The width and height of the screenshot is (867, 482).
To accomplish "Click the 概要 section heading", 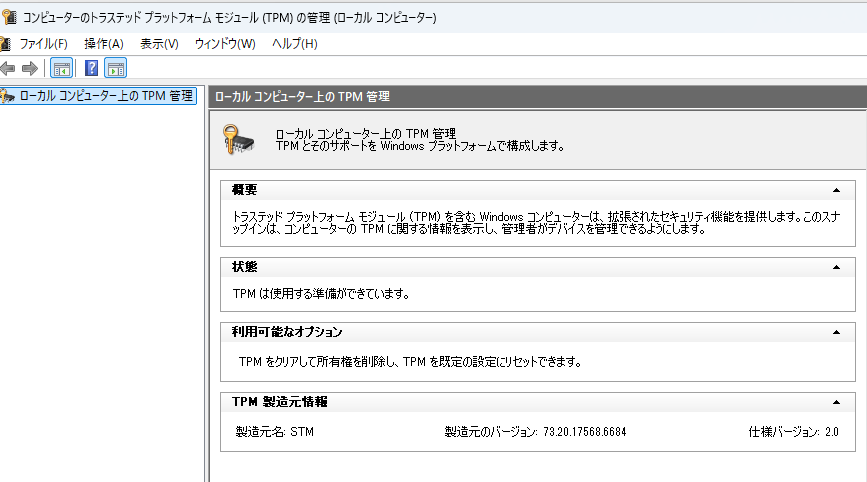I will pos(244,190).
